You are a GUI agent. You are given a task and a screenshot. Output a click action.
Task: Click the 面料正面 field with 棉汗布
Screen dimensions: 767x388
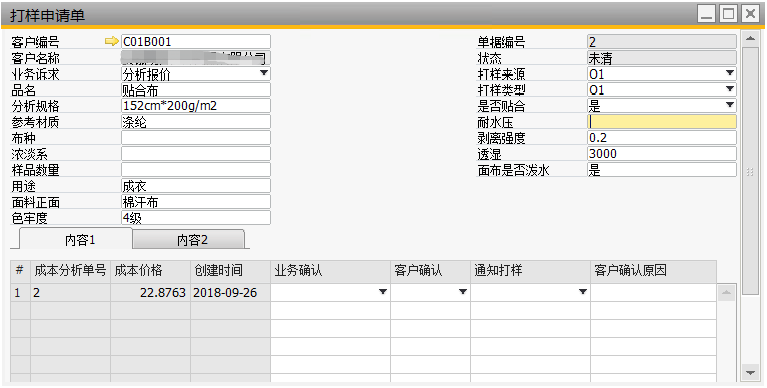pos(196,202)
